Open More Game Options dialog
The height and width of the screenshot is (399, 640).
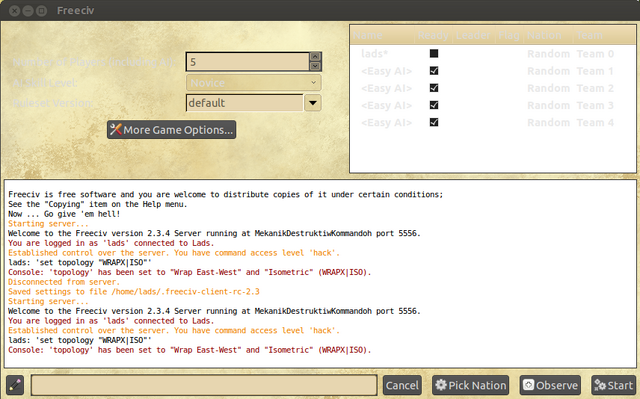tap(171, 129)
